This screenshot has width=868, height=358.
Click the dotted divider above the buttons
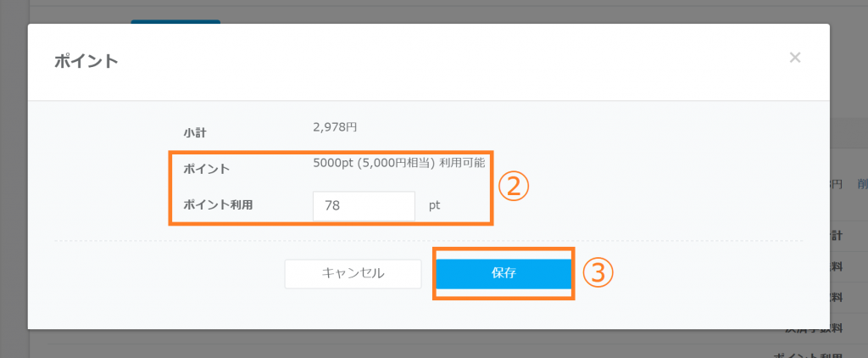pyautogui.click(x=424, y=241)
